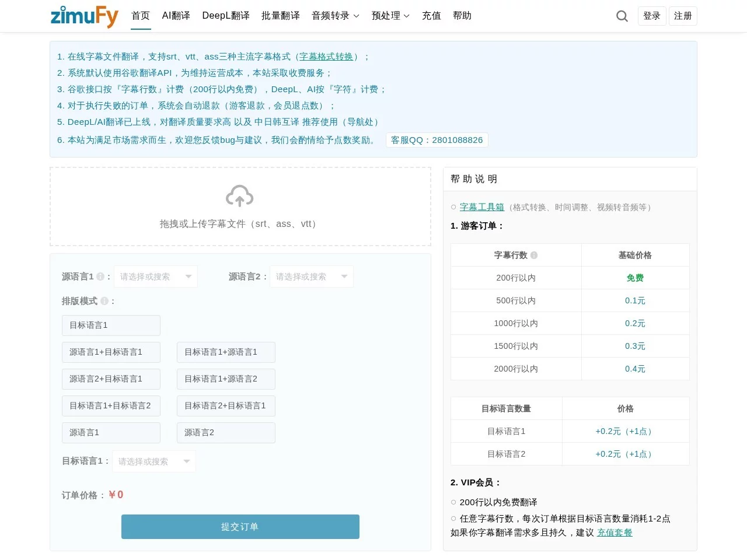Expand the 源语言2 language dropdown

pos(312,276)
